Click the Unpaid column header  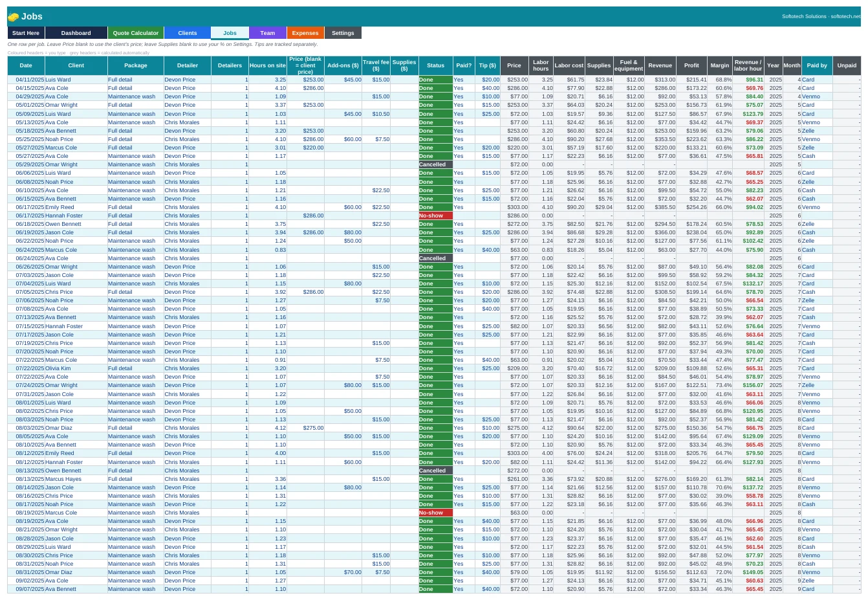pos(847,65)
